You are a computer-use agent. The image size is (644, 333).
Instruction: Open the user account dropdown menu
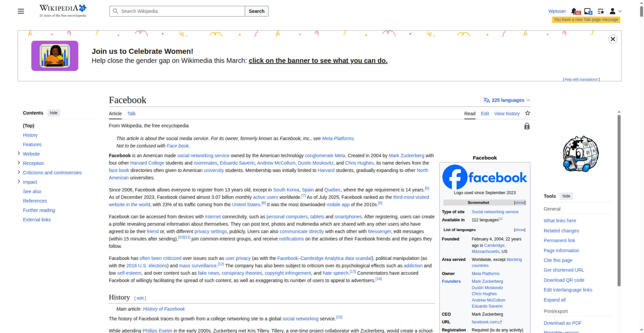pyautogui.click(x=615, y=11)
